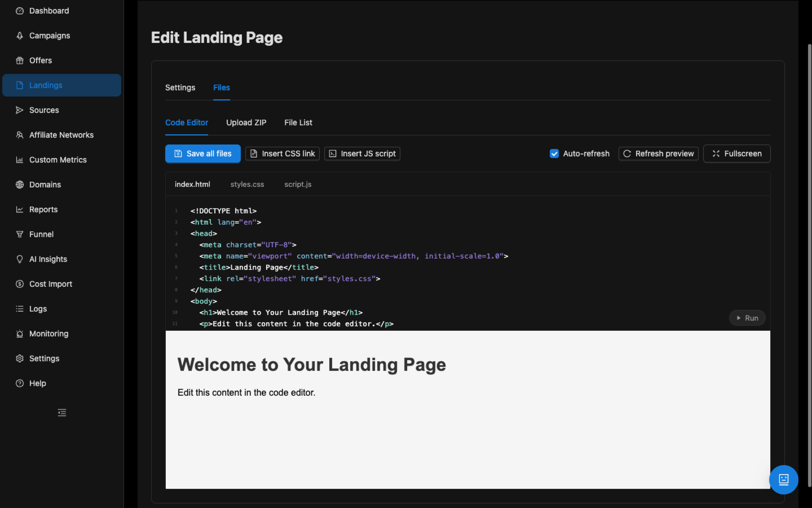Click the Monitoring alert icon

[20, 334]
